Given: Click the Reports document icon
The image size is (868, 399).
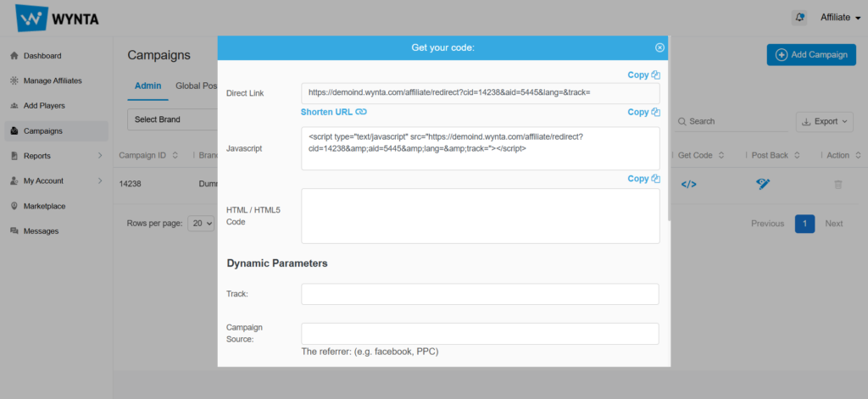Looking at the screenshot, I should coord(14,156).
